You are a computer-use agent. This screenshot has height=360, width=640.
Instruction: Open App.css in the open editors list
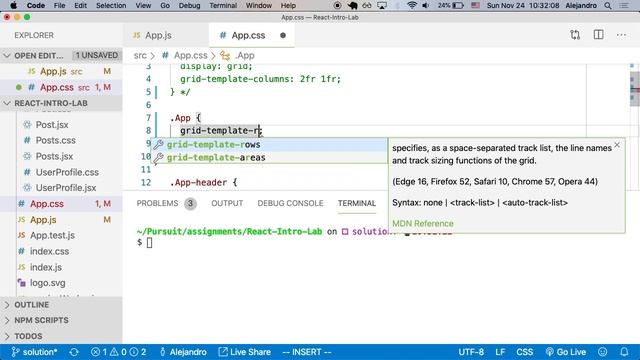pyautogui.click(x=57, y=87)
